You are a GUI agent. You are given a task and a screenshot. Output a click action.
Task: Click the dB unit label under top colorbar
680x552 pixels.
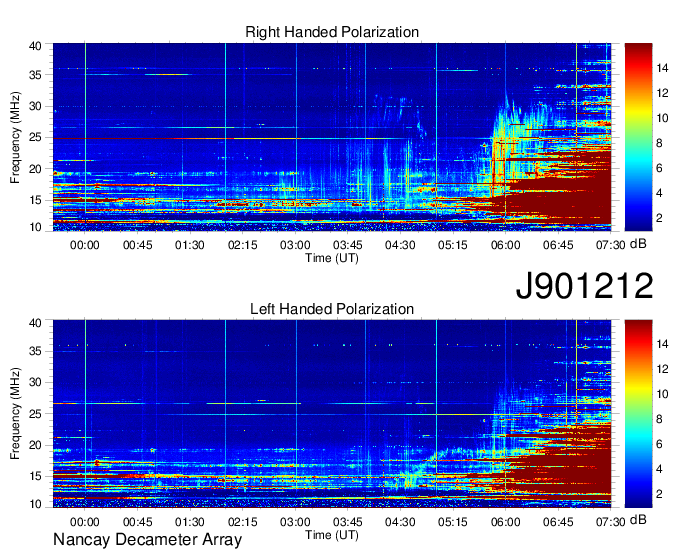coord(638,244)
